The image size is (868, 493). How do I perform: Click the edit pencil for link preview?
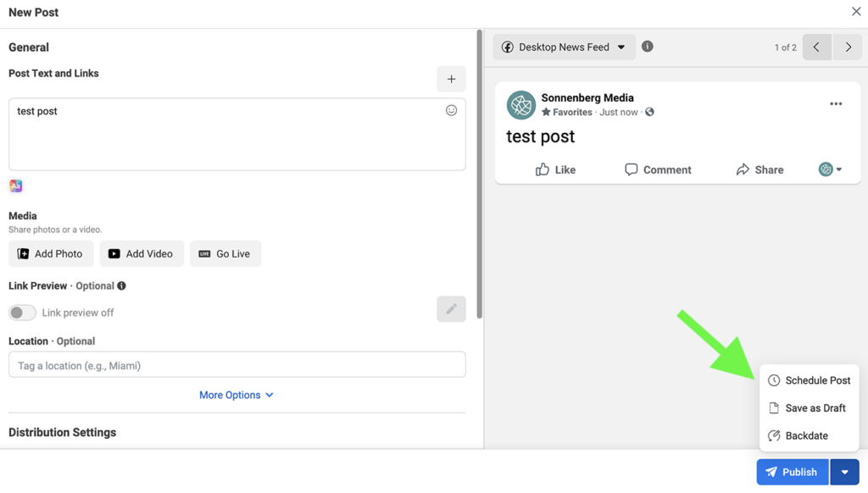click(x=451, y=309)
